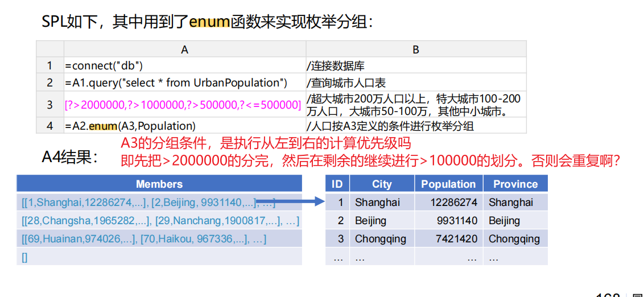Click row number 3 in SPL grid
This screenshot has width=644, height=297.
coord(49,105)
